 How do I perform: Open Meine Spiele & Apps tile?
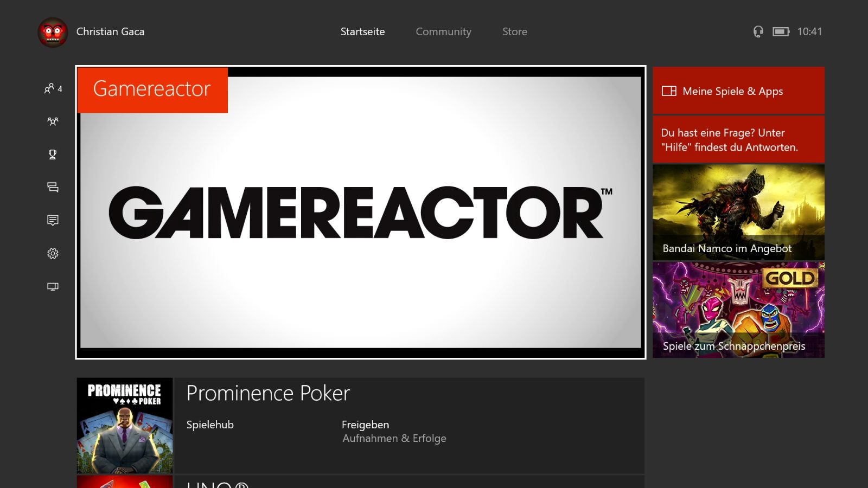(738, 91)
